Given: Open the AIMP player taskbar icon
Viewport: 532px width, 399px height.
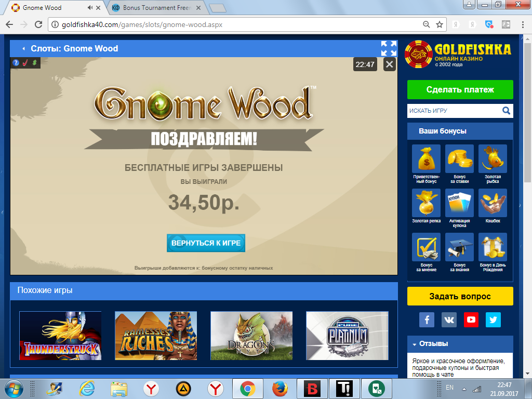Looking at the screenshot, I should click(x=183, y=389).
